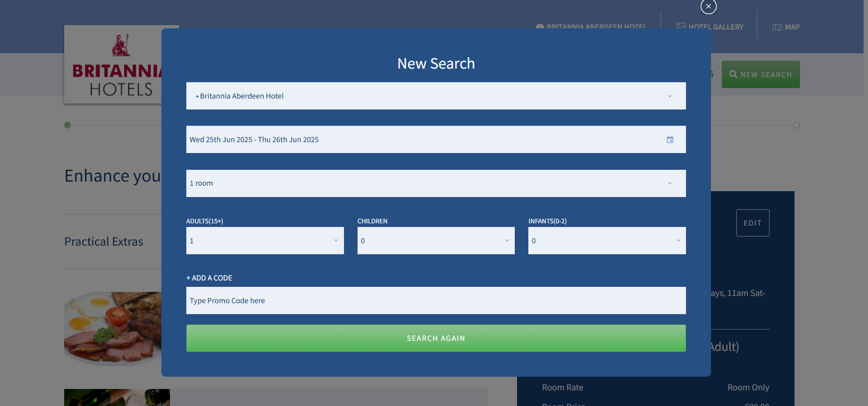This screenshot has height=406, width=868.
Task: Close the New Search dialog
Action: tap(708, 6)
